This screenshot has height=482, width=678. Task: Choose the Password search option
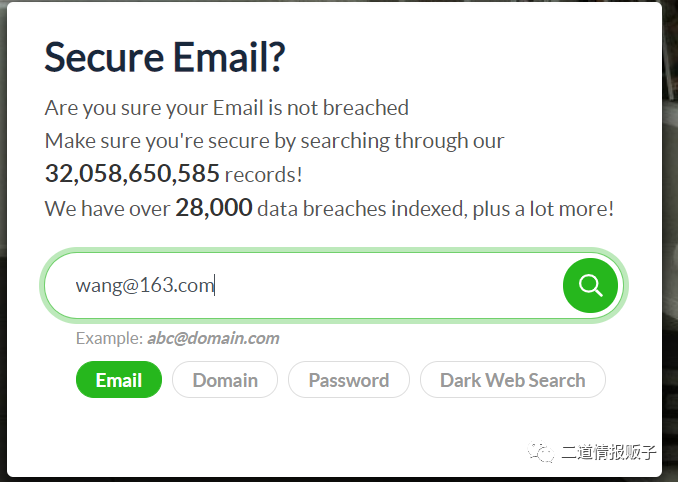348,380
